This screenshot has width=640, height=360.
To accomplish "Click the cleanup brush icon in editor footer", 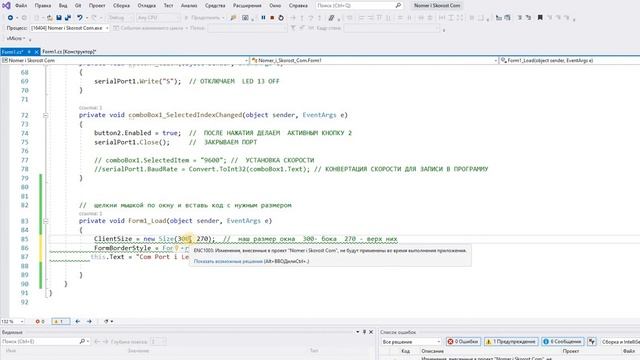I will click(107, 321).
